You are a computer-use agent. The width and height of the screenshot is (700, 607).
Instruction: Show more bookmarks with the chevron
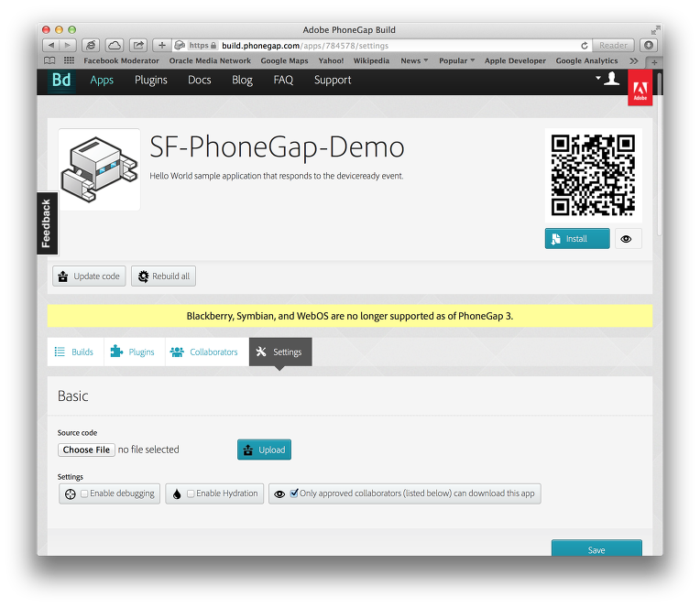tap(634, 61)
